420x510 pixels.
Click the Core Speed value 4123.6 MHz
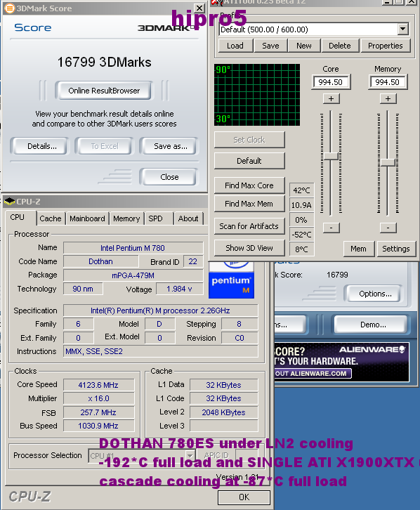click(98, 385)
